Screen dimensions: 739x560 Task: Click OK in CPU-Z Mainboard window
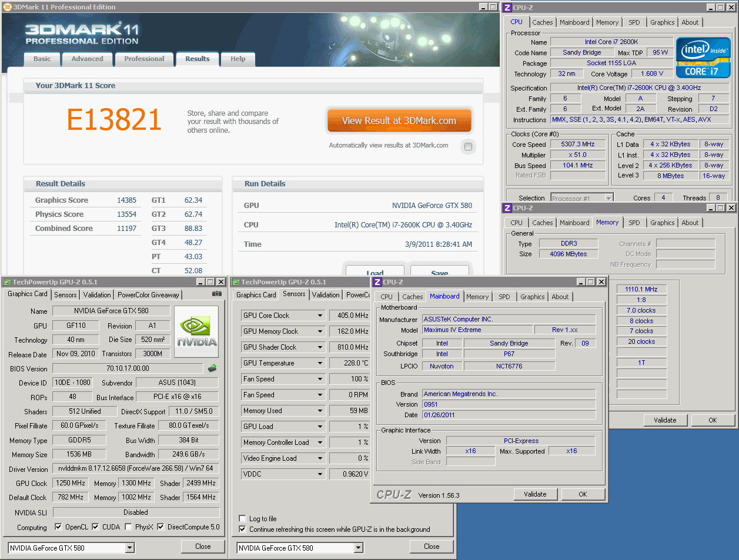pyautogui.click(x=583, y=494)
